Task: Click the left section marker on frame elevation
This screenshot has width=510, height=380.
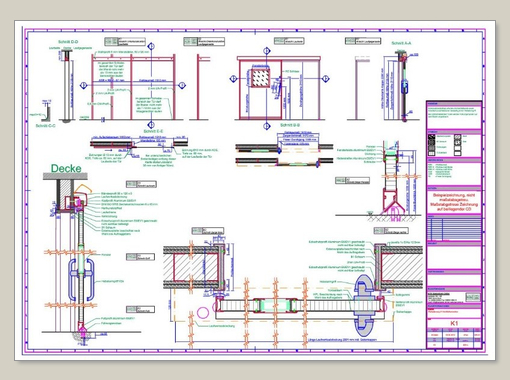Action: coord(84,85)
